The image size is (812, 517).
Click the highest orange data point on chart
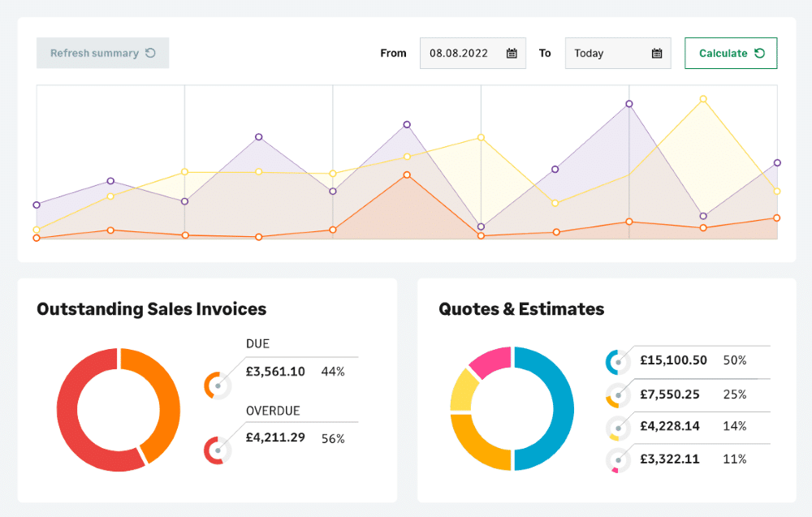coord(407,174)
